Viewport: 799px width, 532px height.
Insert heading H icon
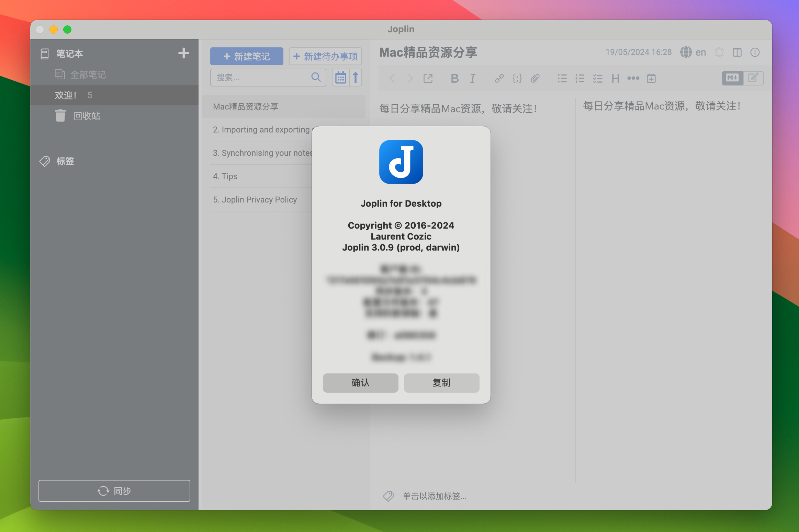point(616,79)
